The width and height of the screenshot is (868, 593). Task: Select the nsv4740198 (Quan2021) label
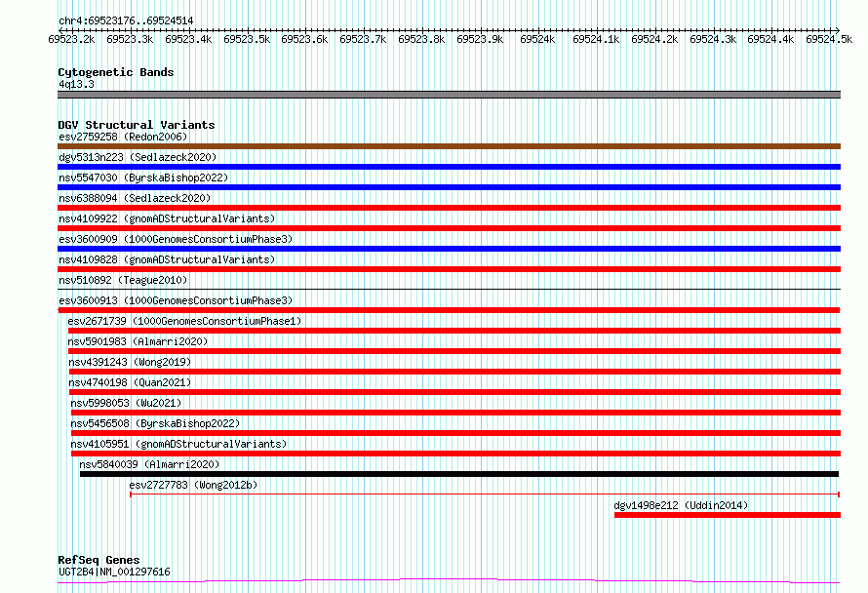tap(130, 382)
